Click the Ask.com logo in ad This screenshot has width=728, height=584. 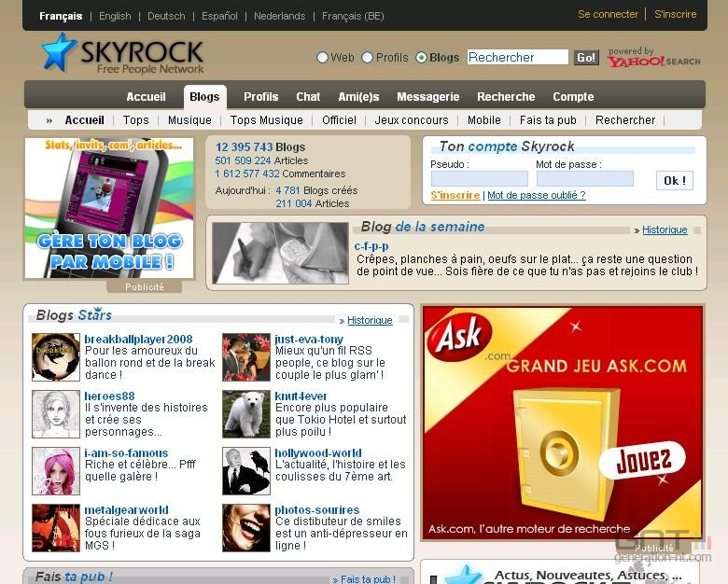coord(459,337)
